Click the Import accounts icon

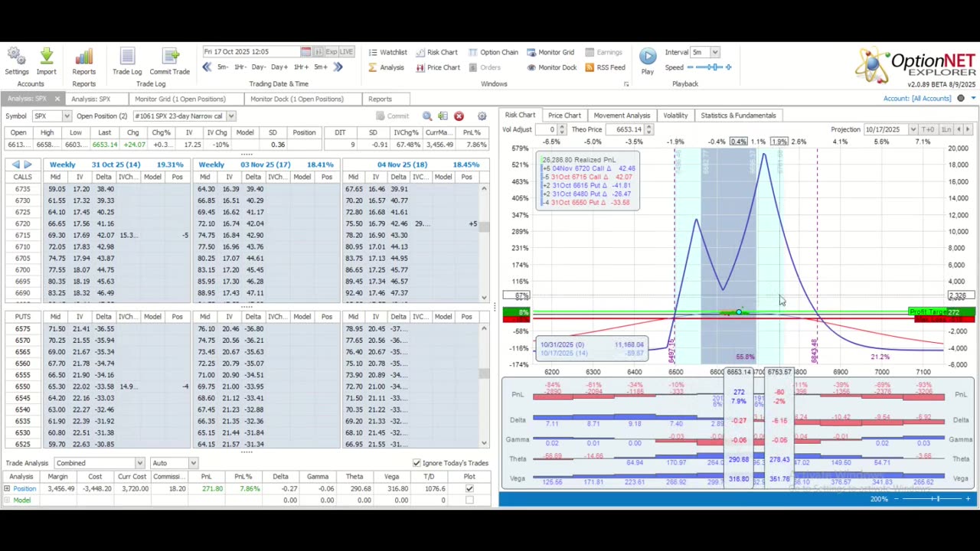46,56
